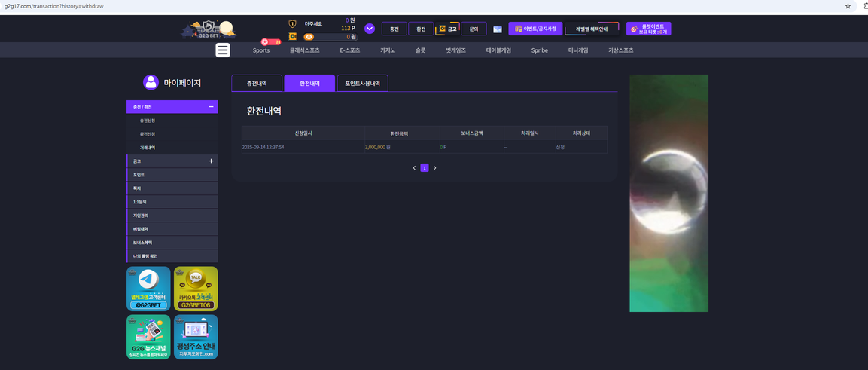Click the G2G BET logo

click(209, 30)
